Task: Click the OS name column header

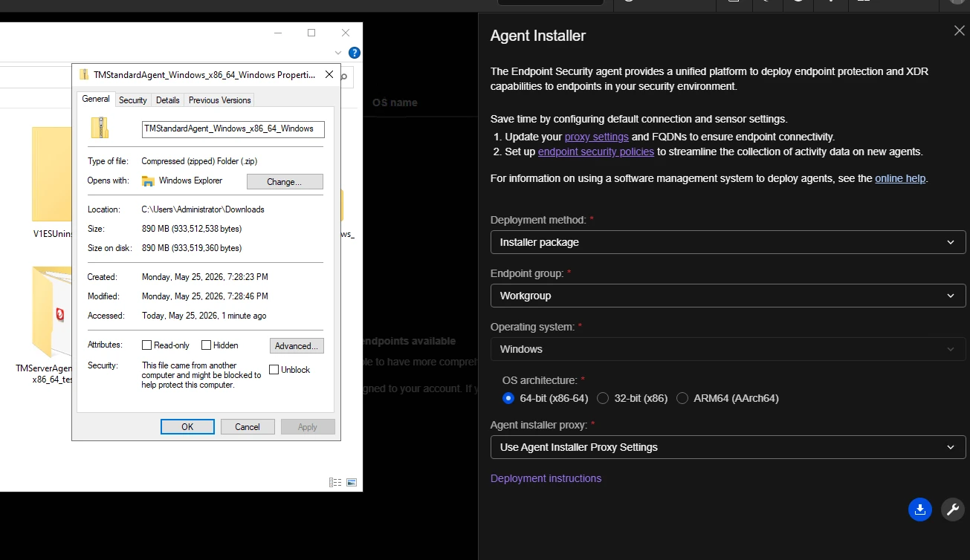Action: pyautogui.click(x=395, y=102)
